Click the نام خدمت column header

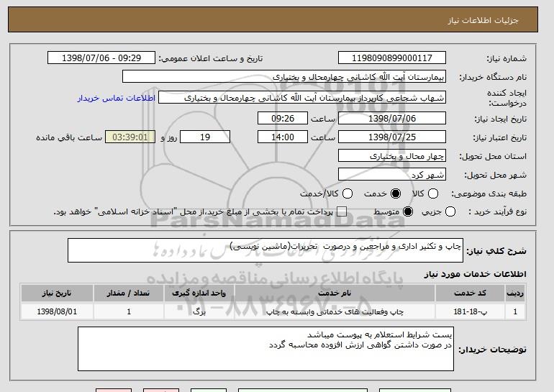coord(335,293)
